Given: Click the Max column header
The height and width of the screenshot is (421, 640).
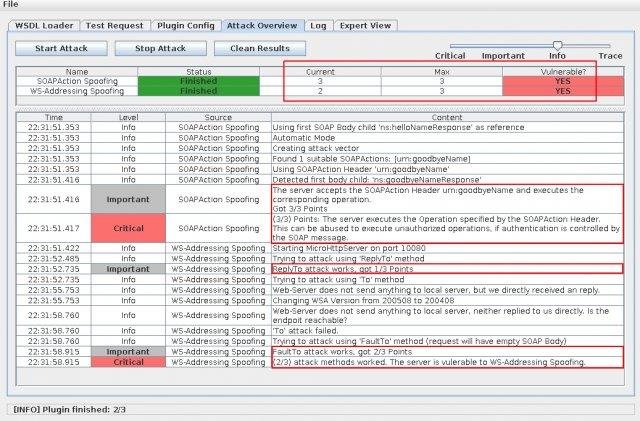Looking at the screenshot, I should (442, 72).
